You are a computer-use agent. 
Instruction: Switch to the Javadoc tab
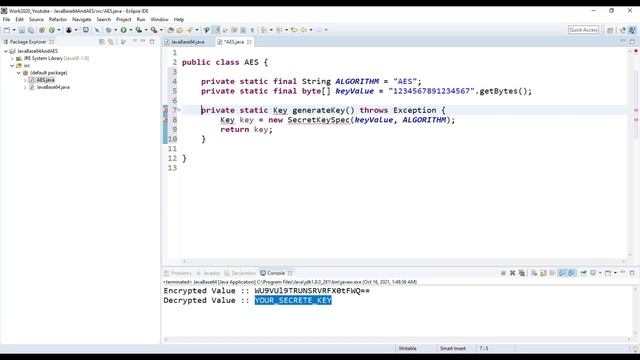[208, 273]
